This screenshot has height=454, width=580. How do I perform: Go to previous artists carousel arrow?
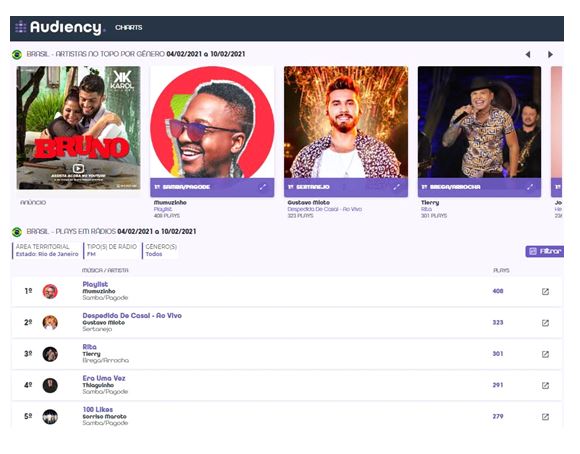pos(528,54)
